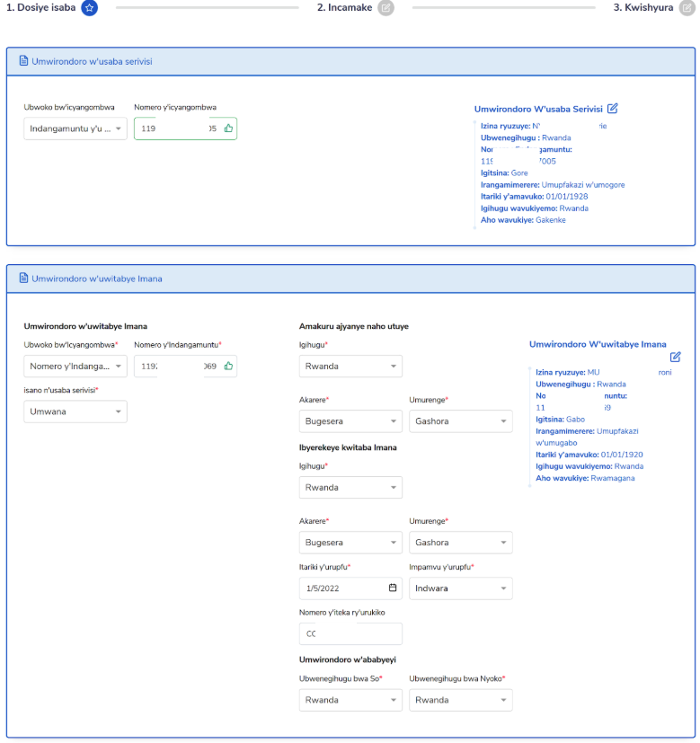
Task: Open Ubwenegihugu bwa So dropdown
Action: point(350,700)
